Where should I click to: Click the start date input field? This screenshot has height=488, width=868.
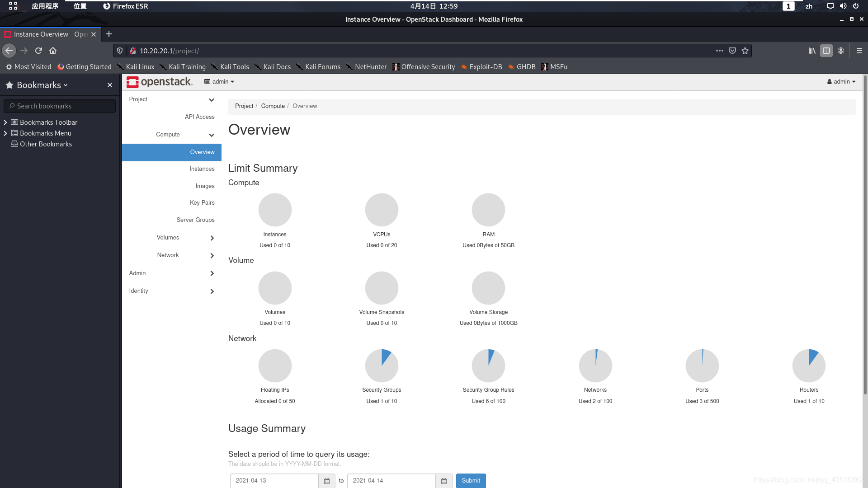tap(274, 481)
